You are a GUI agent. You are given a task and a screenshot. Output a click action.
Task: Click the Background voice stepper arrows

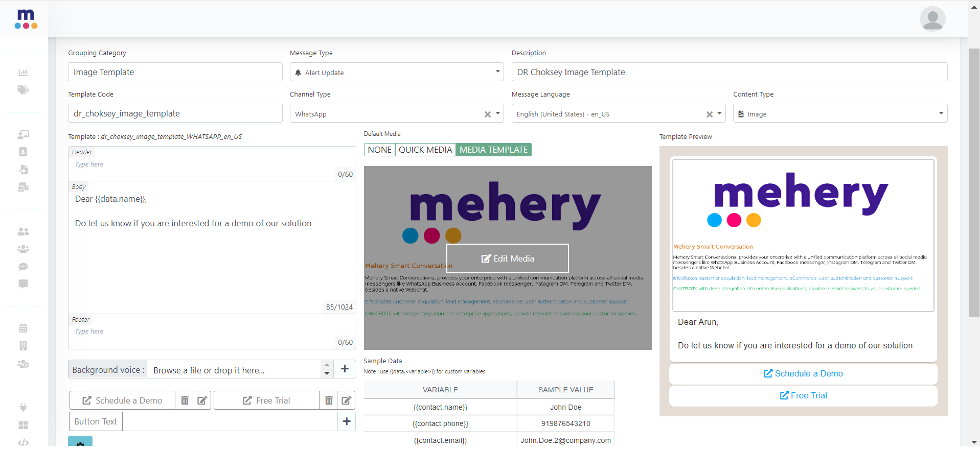[327, 369]
